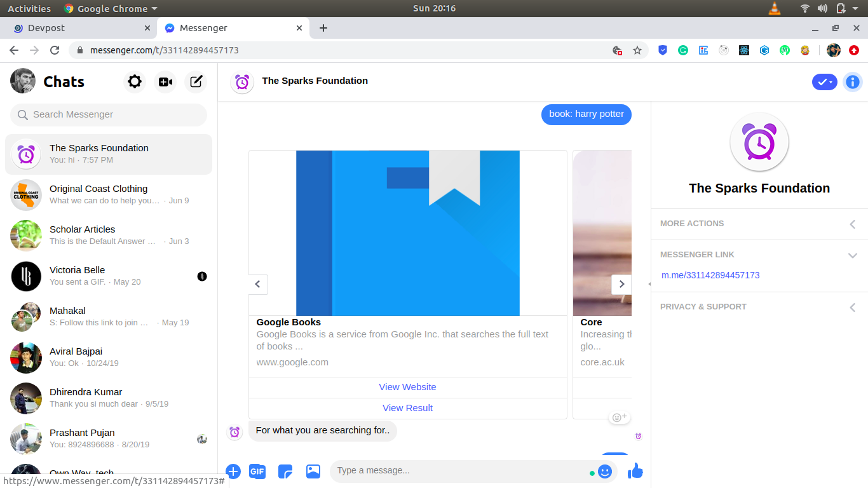The image size is (868, 488).
Task: Collapse right panel via edge arrow
Action: tap(649, 284)
